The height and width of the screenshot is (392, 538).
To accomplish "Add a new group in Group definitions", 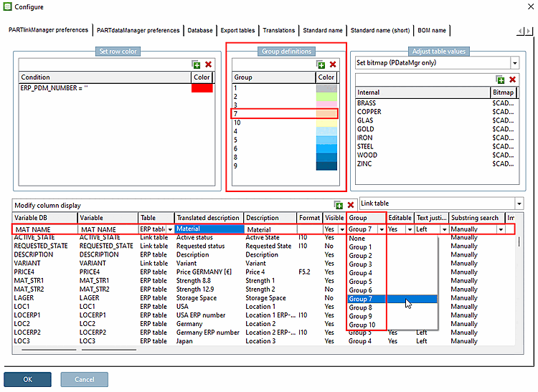I will (321, 64).
